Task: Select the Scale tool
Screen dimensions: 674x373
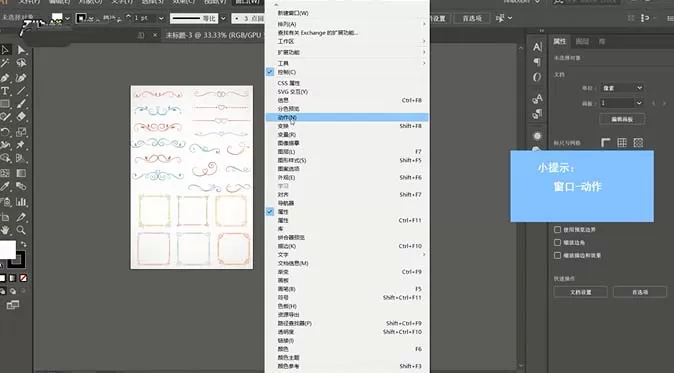Action: [21, 132]
